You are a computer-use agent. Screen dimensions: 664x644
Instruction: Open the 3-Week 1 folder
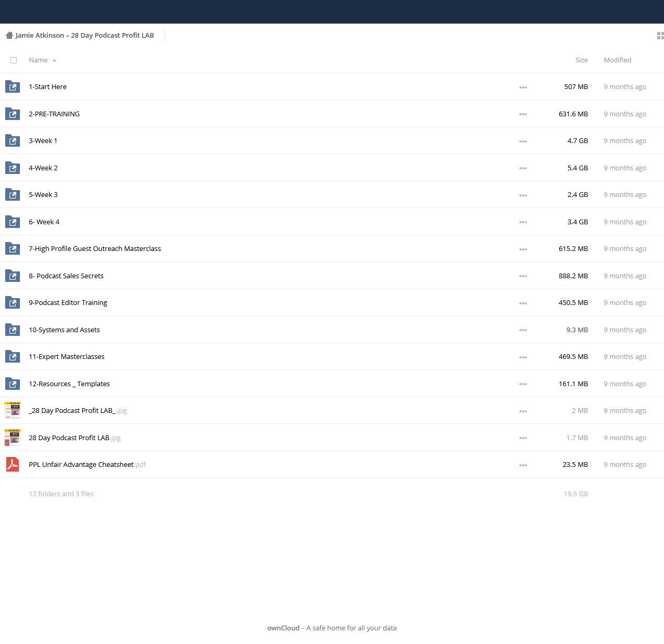43,141
